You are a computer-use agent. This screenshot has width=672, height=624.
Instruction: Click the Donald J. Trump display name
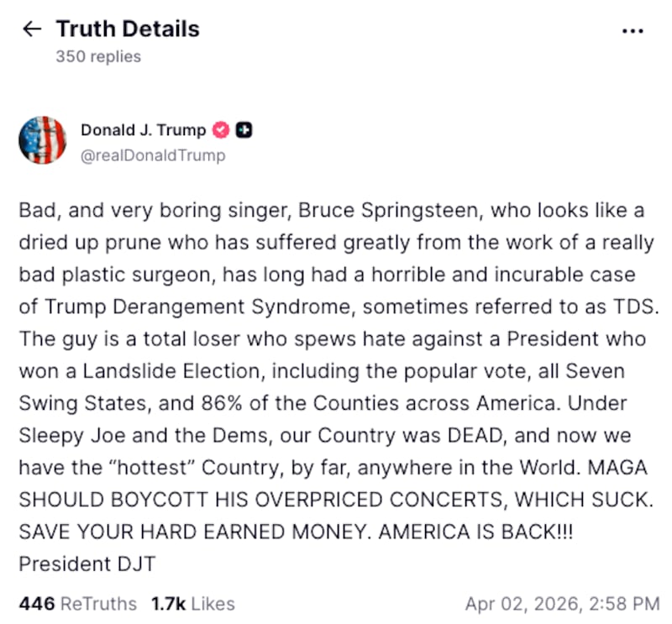tap(142, 130)
